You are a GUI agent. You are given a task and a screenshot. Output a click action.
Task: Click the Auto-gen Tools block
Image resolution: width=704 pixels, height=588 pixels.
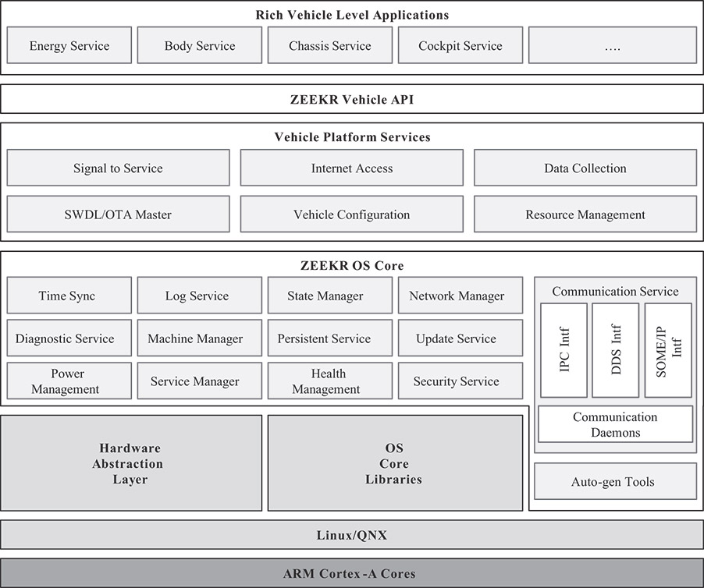(x=615, y=482)
